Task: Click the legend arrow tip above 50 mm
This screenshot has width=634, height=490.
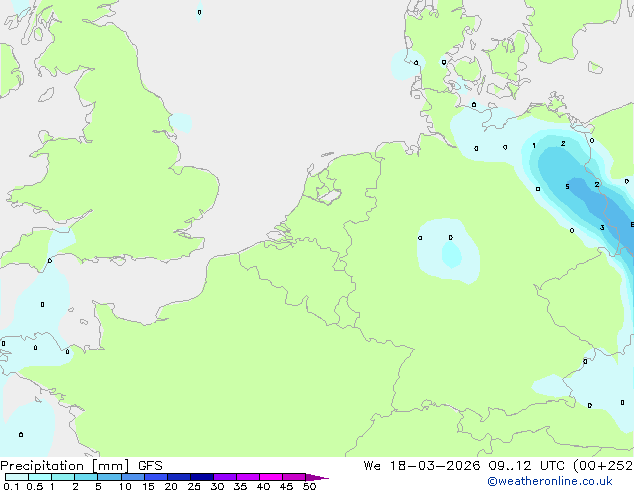Action: tap(317, 477)
